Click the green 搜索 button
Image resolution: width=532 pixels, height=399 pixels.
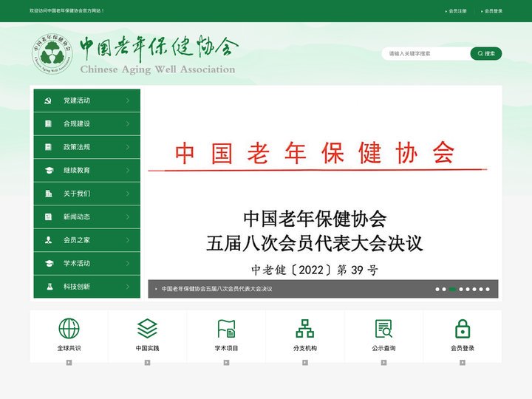(x=486, y=54)
